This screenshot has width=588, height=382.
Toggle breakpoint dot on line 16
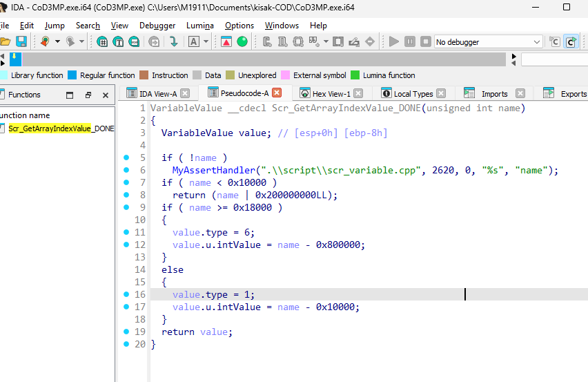pyautogui.click(x=126, y=294)
